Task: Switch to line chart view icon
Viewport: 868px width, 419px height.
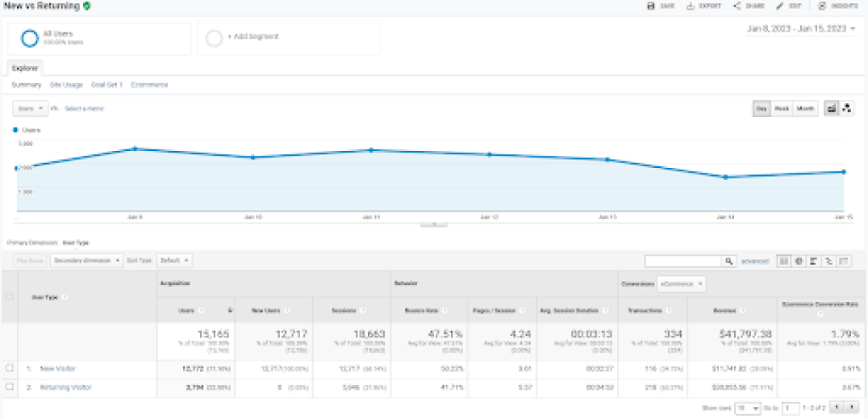Action: pos(831,108)
